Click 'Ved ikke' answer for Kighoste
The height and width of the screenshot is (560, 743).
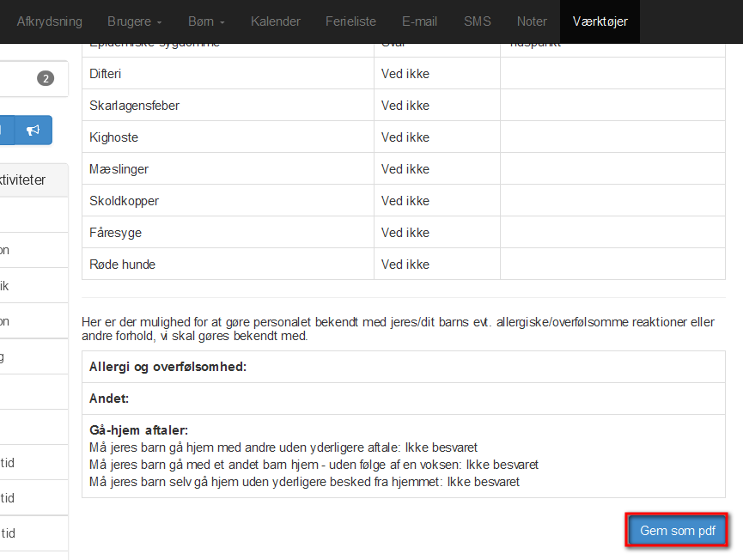tap(405, 137)
